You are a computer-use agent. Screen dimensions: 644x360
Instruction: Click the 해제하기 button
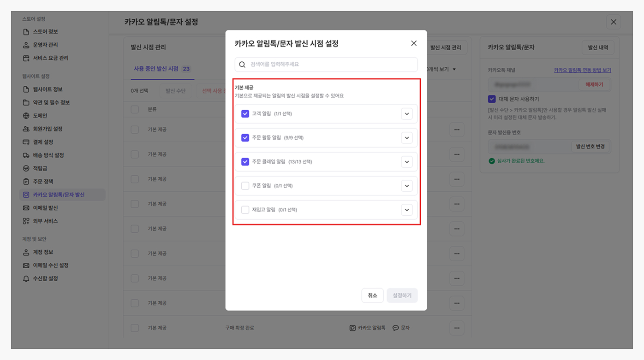[594, 85]
